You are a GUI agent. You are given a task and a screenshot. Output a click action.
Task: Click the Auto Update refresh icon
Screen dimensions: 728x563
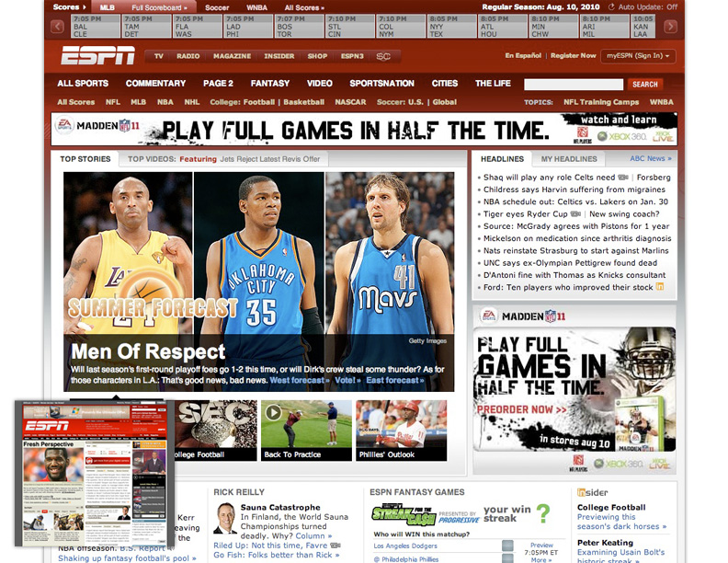point(611,7)
